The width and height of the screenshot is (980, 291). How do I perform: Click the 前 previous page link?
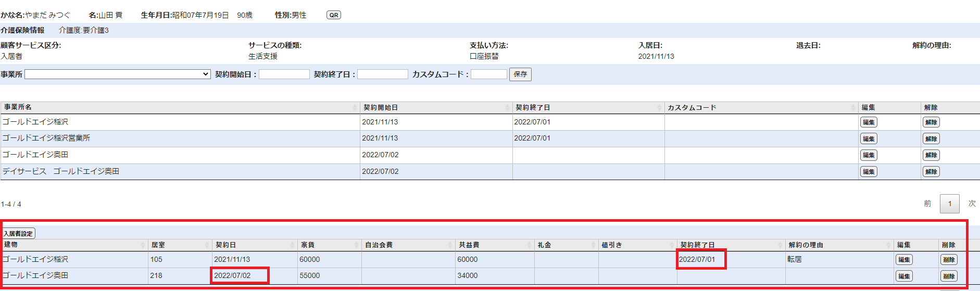click(x=927, y=204)
